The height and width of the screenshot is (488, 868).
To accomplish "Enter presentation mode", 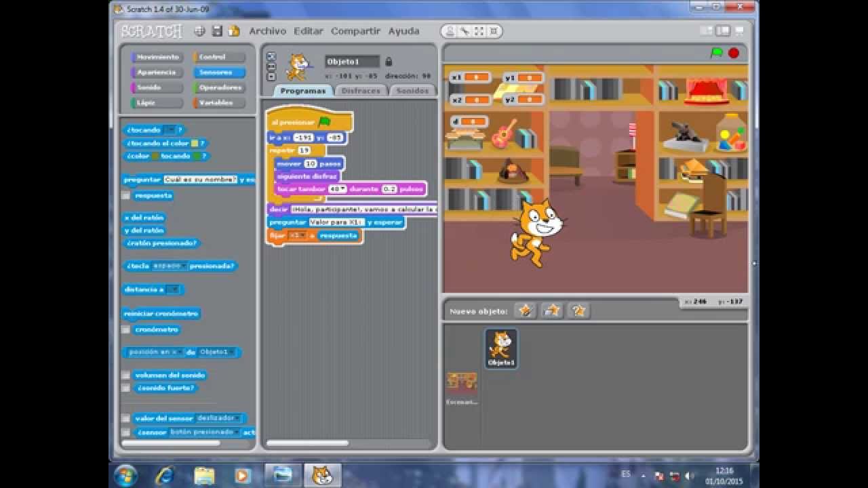I will coord(739,31).
